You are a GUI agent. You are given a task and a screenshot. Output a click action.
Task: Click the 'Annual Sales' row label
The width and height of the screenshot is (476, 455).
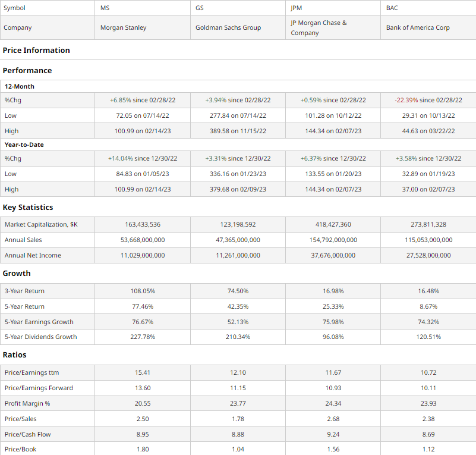click(23, 240)
